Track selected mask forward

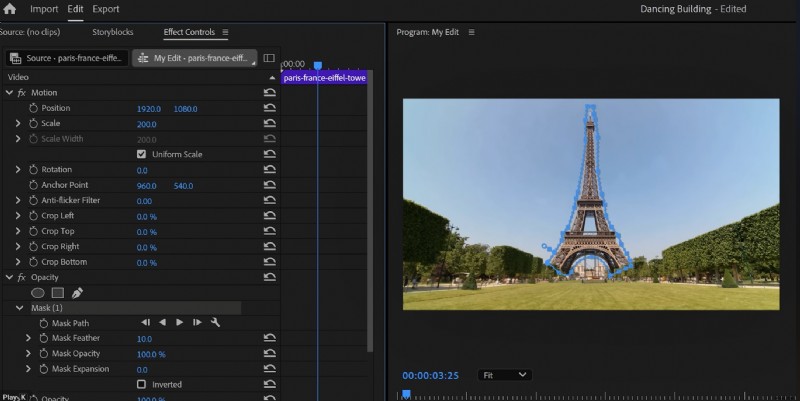[179, 322]
